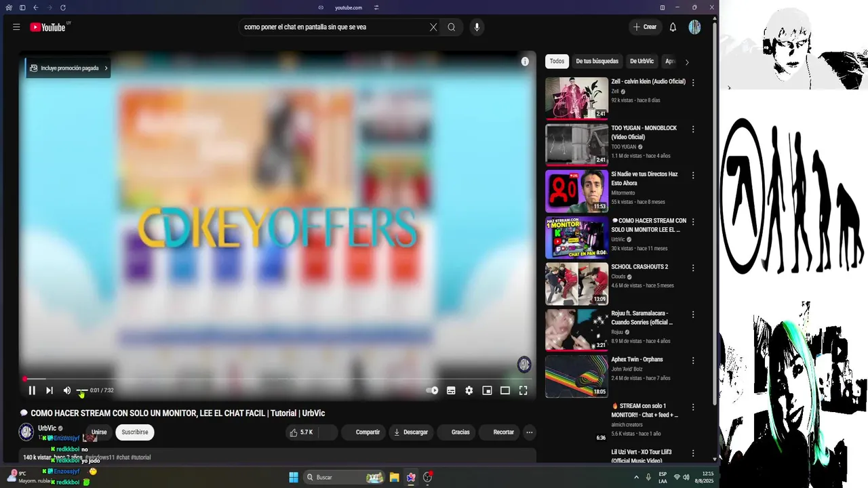Click the Recortar button
This screenshot has height=488, width=868.
tap(499, 432)
